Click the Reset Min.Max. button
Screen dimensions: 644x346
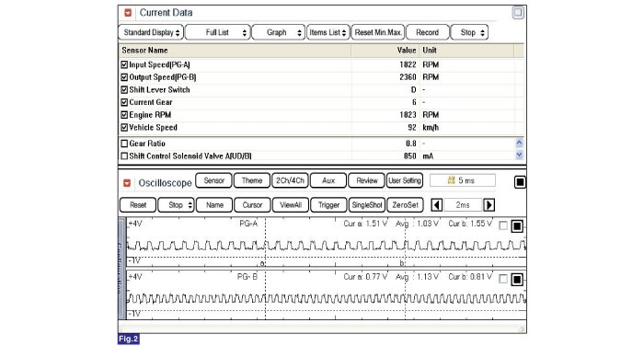(x=378, y=32)
